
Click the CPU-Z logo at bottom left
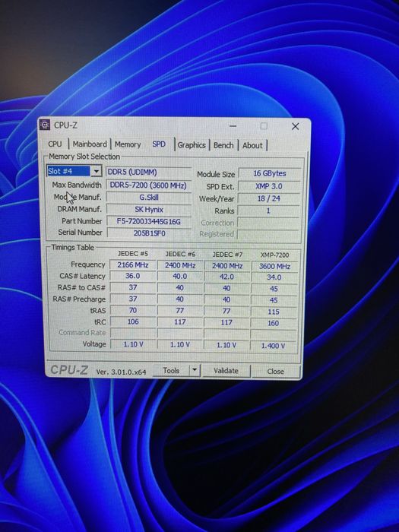point(69,370)
